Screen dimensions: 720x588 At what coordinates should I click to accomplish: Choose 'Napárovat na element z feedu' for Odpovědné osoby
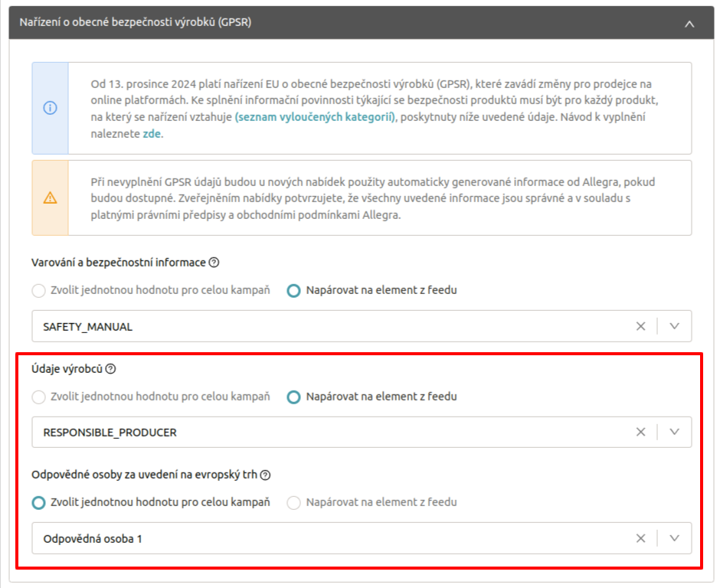293,503
